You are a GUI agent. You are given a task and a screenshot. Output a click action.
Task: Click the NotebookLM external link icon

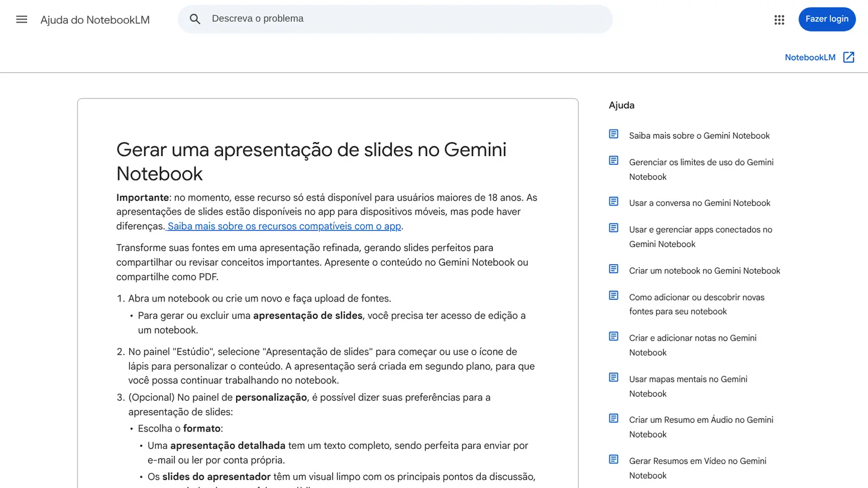coord(849,57)
